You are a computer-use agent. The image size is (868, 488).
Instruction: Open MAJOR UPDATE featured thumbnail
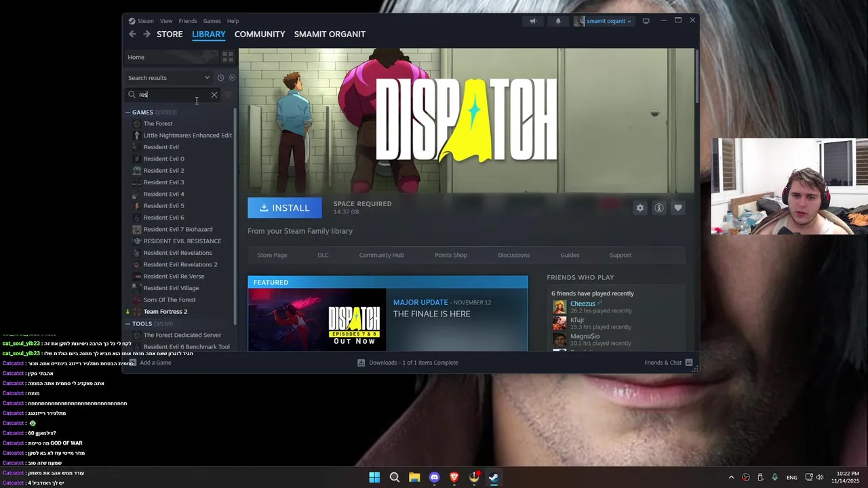click(x=317, y=320)
